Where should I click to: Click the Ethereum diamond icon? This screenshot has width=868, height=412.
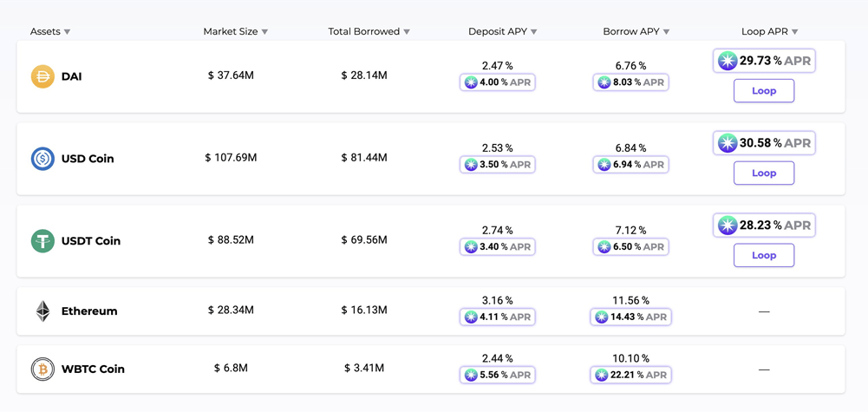[x=42, y=311]
